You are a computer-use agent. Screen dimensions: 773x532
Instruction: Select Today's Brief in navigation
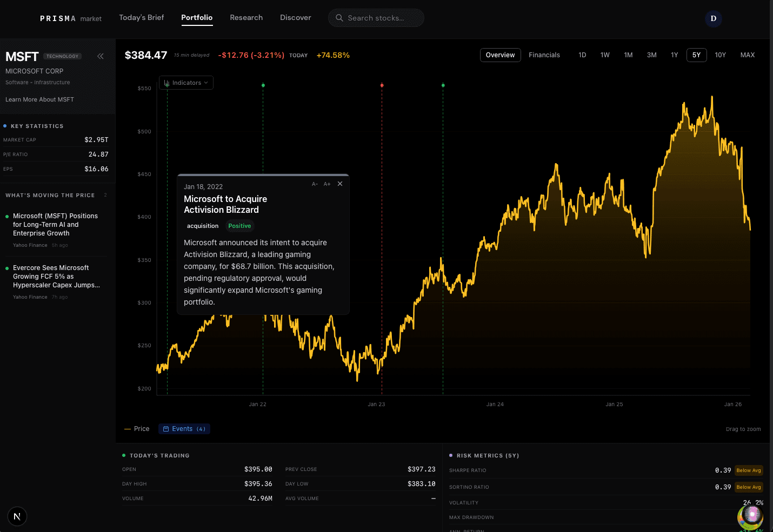coord(141,17)
